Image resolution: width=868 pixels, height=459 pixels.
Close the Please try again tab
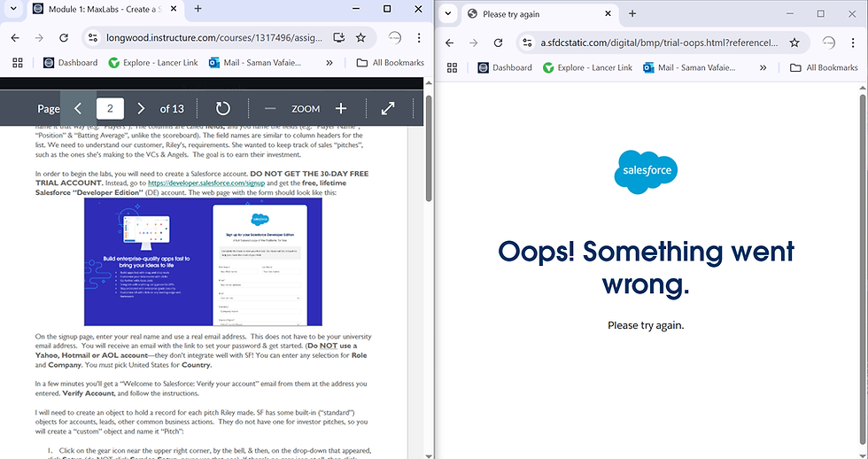608,14
